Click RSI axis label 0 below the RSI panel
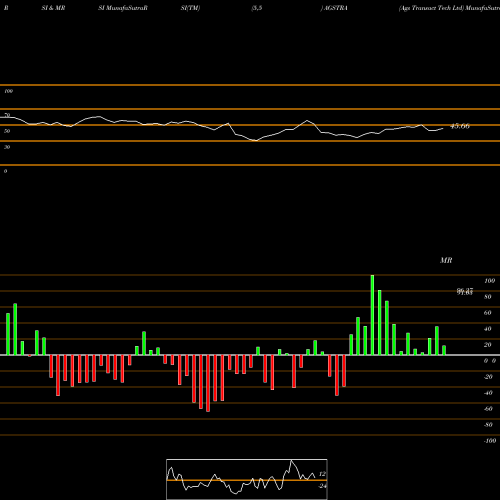Screen dimensions: 500x500 (x=5, y=171)
